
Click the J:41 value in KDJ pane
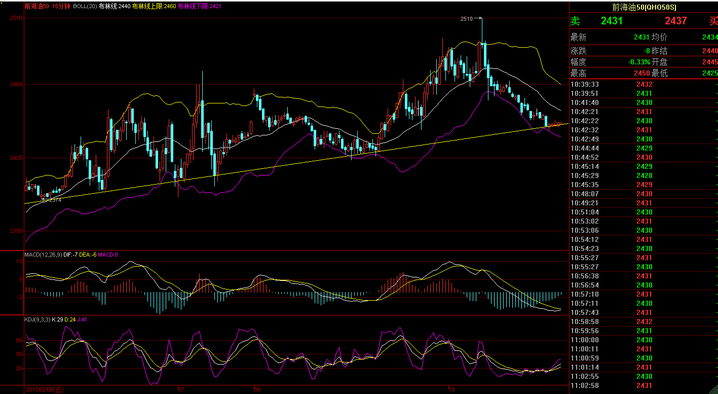point(81,319)
